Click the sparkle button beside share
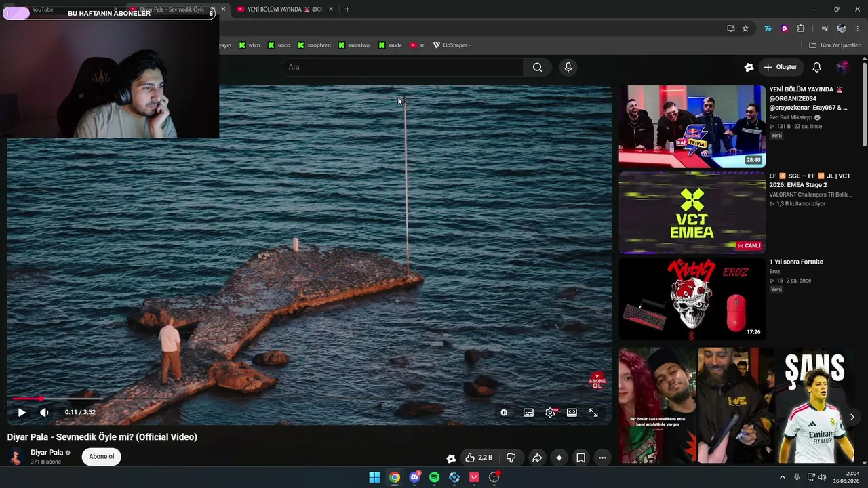Image resolution: width=868 pixels, height=488 pixels. coord(559,457)
